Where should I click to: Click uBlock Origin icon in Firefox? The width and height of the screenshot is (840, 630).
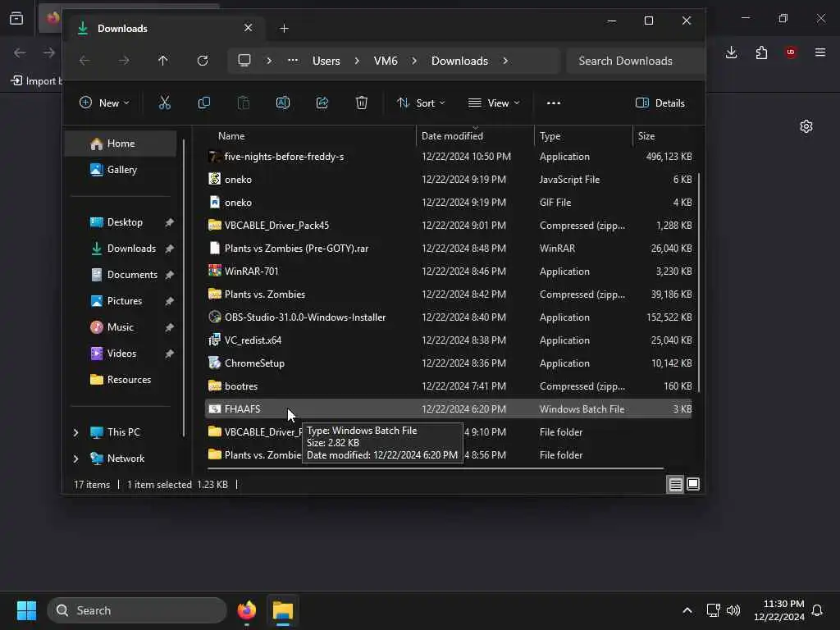pyautogui.click(x=791, y=52)
